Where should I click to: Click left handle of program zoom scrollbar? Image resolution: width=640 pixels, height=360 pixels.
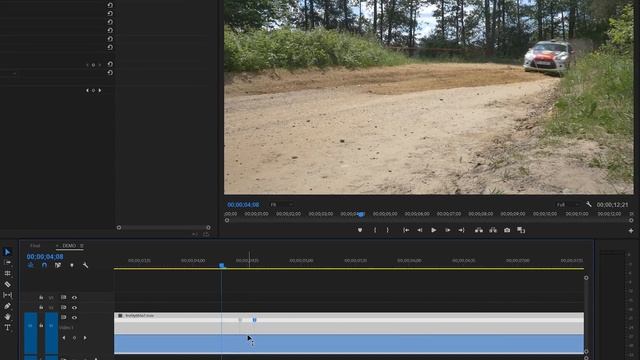click(x=227, y=220)
